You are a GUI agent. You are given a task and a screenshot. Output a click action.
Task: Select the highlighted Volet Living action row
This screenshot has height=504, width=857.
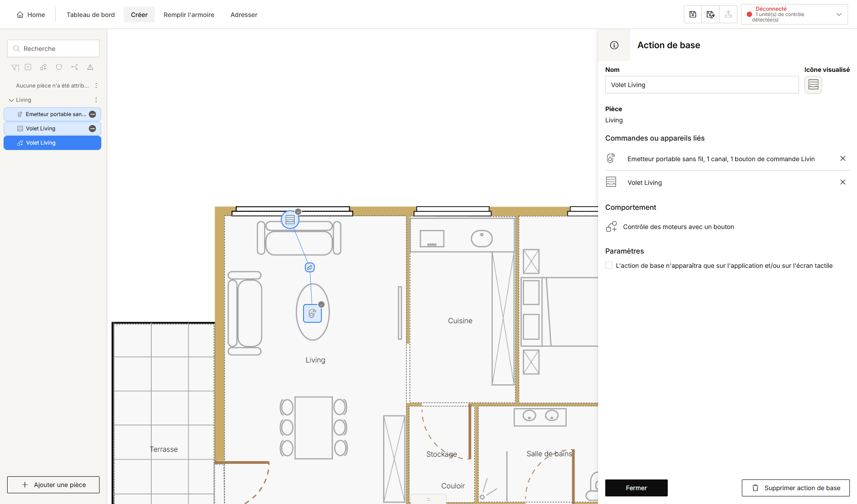(52, 143)
